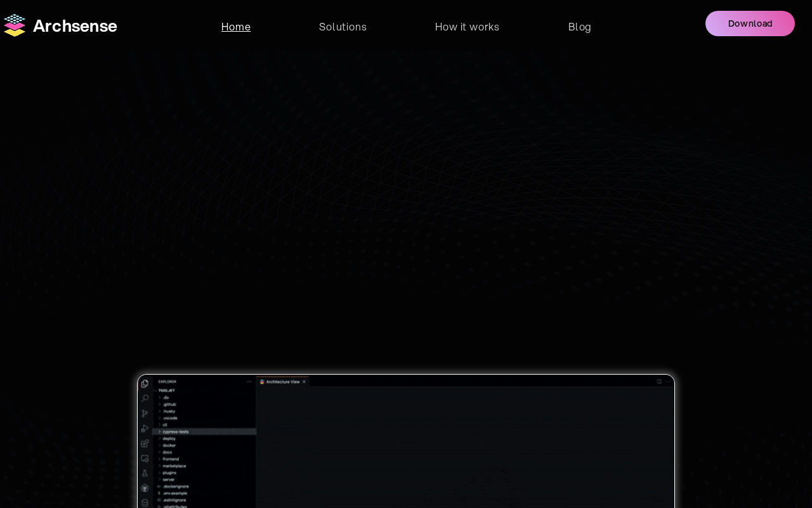Open the .eslintignore file
Image resolution: width=812 pixels, height=508 pixels.
click(204, 500)
